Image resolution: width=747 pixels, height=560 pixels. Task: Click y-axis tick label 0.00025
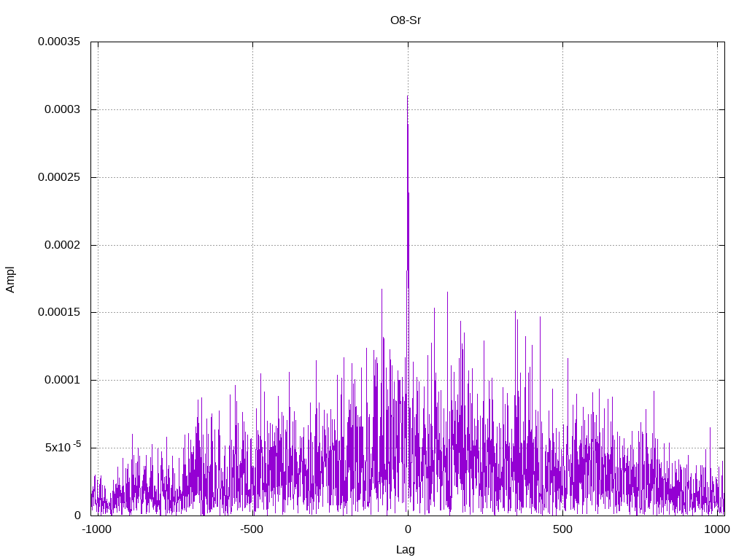click(x=59, y=177)
